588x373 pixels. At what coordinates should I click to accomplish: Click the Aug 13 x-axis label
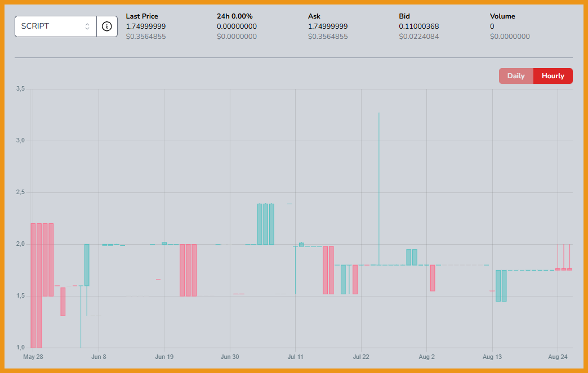pyautogui.click(x=492, y=357)
